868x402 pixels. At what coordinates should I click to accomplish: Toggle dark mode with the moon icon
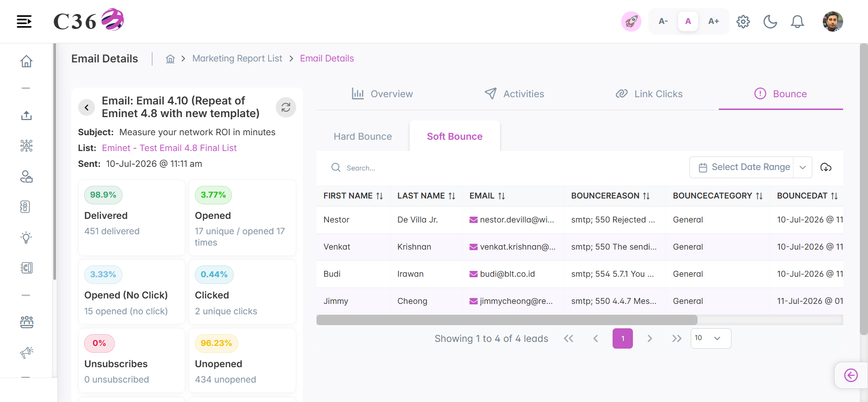click(770, 21)
